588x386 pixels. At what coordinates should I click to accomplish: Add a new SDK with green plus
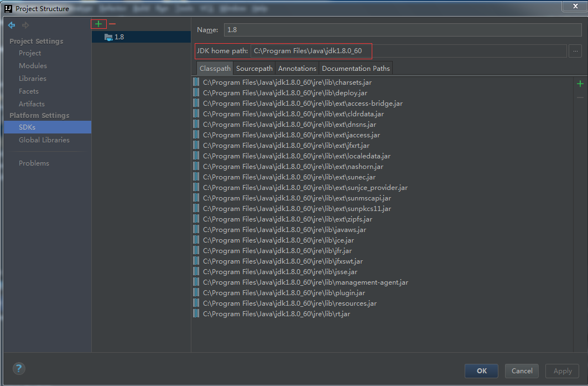[x=98, y=24]
